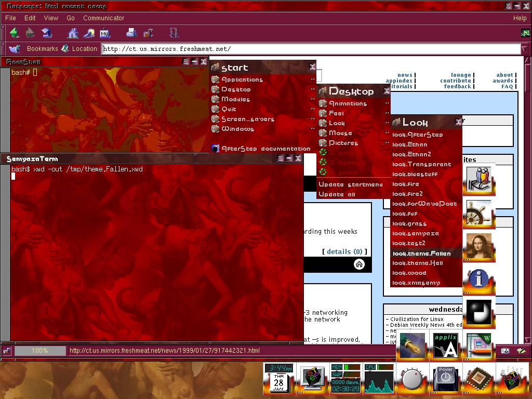This screenshot has width=532, height=399.
Task: Click the ship wheel Wharf icon
Action: [478, 212]
